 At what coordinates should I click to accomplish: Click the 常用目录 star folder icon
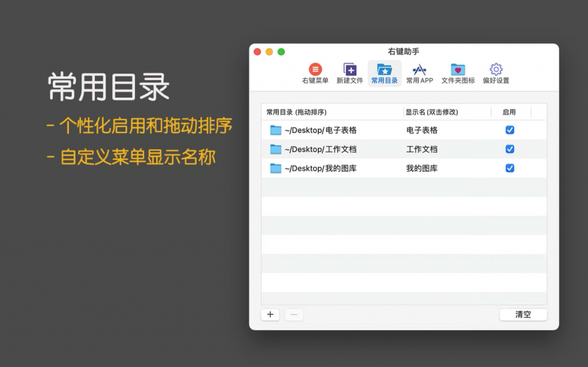pyautogui.click(x=385, y=68)
